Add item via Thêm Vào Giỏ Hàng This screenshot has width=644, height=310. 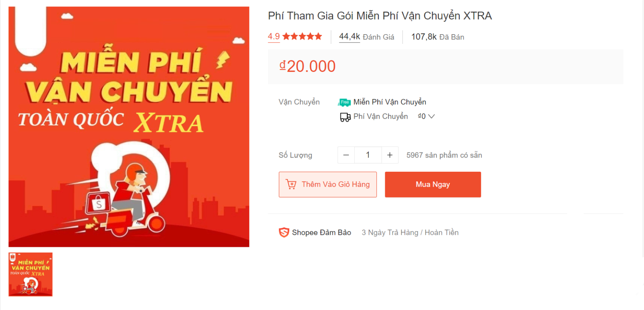point(328,185)
